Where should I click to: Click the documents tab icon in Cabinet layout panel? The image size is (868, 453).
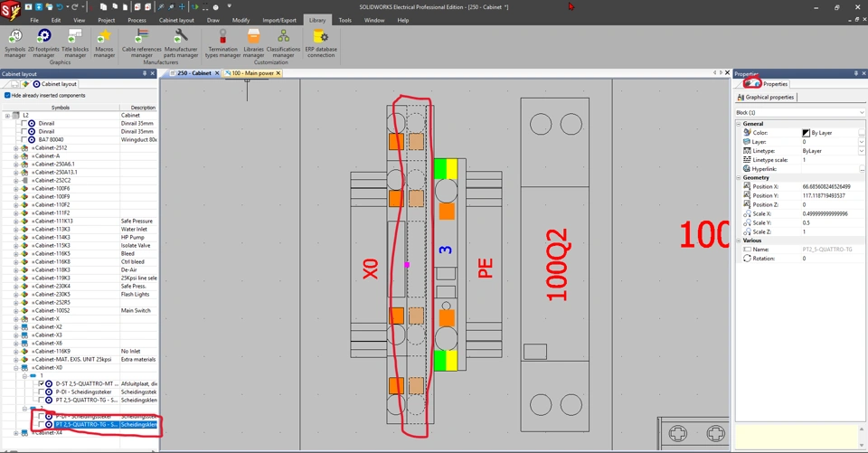point(15,84)
